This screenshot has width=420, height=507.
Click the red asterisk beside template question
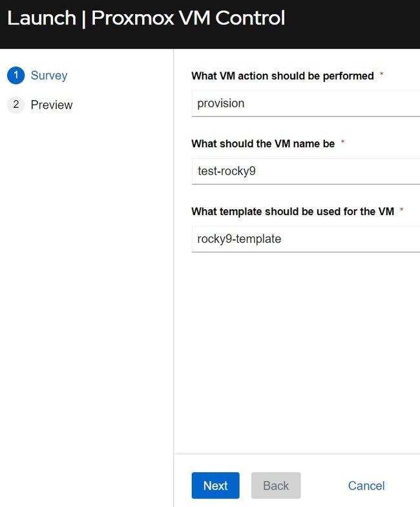tap(401, 209)
